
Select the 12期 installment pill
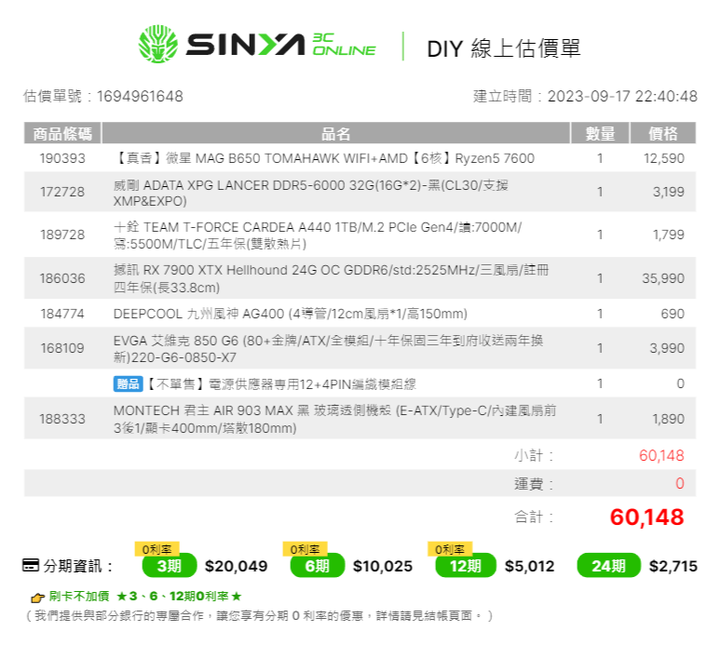point(465,566)
